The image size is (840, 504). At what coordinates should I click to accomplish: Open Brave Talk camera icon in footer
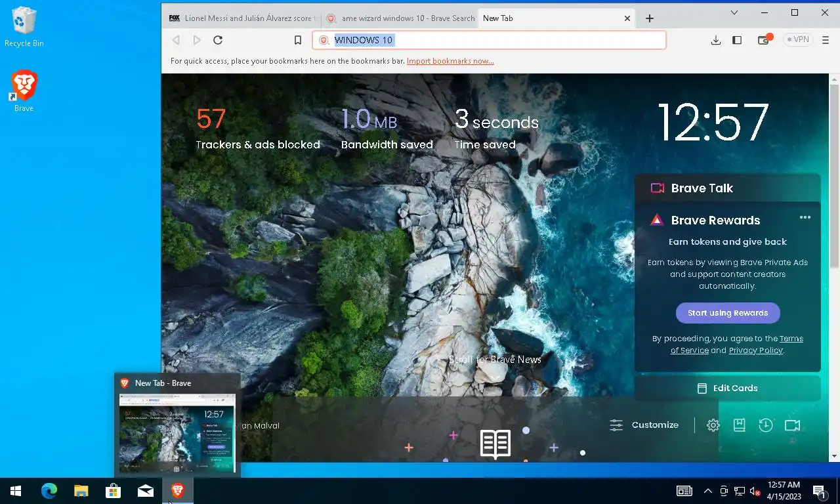click(x=793, y=425)
